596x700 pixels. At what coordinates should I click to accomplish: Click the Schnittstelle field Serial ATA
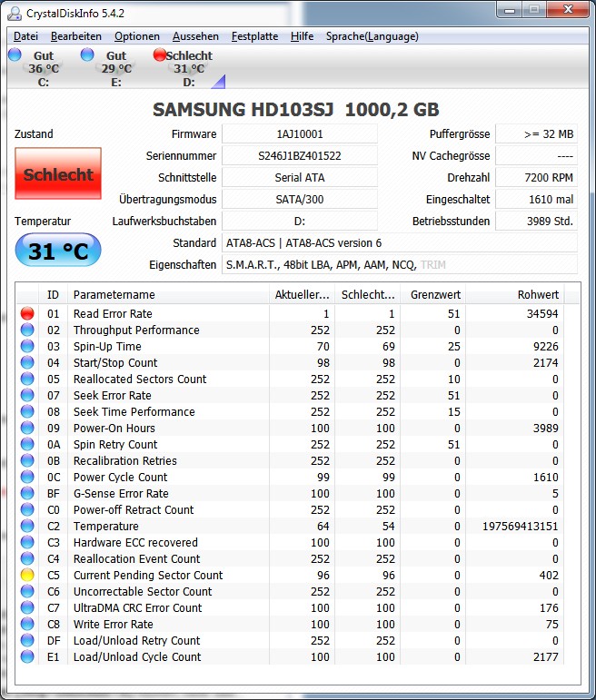300,178
